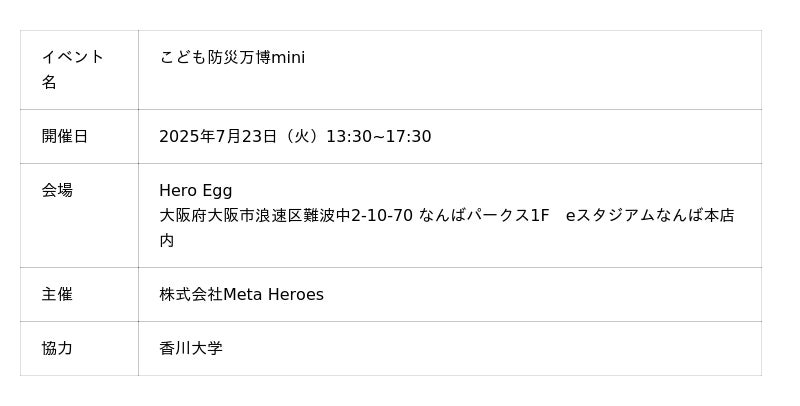The height and width of the screenshot is (406, 800).
Task: Click the address 大阪府大阪市浪速区難波中2-10-70
Action: (286, 216)
